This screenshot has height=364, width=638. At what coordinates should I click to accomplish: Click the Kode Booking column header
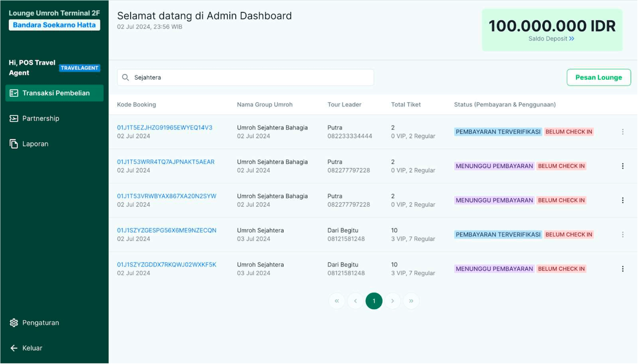click(x=137, y=105)
